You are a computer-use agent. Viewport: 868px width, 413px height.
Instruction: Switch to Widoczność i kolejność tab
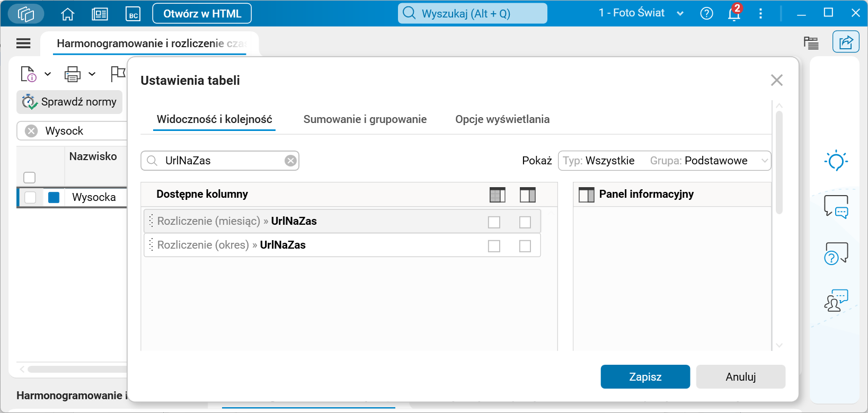(215, 119)
